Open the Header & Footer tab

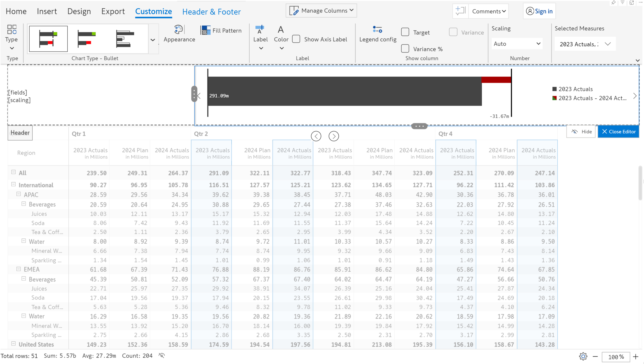(211, 12)
